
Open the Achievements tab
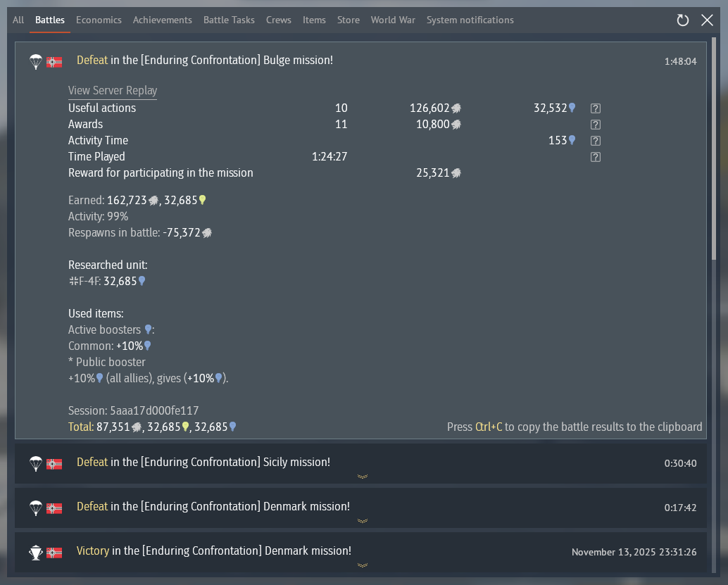click(162, 20)
